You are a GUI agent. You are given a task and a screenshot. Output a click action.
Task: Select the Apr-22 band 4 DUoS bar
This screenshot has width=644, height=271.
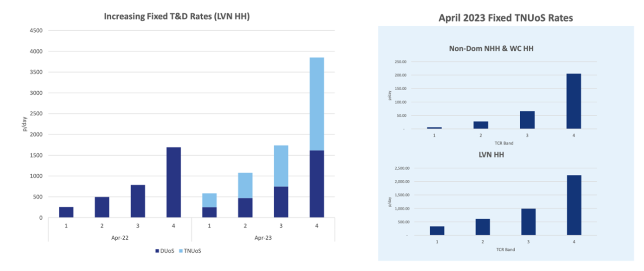[174, 182]
